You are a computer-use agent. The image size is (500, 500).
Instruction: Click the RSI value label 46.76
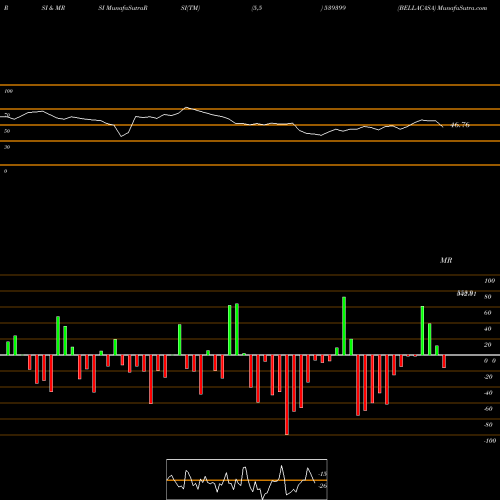pyautogui.click(x=460, y=125)
